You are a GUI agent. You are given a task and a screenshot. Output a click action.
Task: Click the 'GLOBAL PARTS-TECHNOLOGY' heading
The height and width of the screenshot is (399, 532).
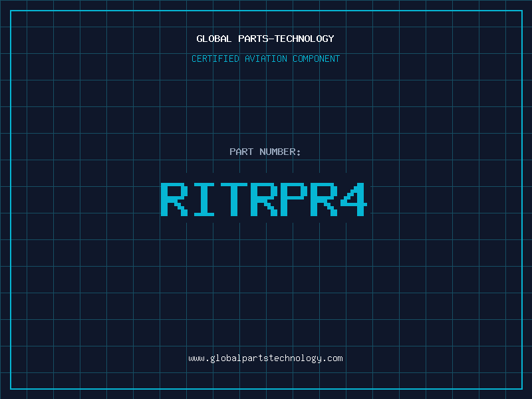click(265, 39)
